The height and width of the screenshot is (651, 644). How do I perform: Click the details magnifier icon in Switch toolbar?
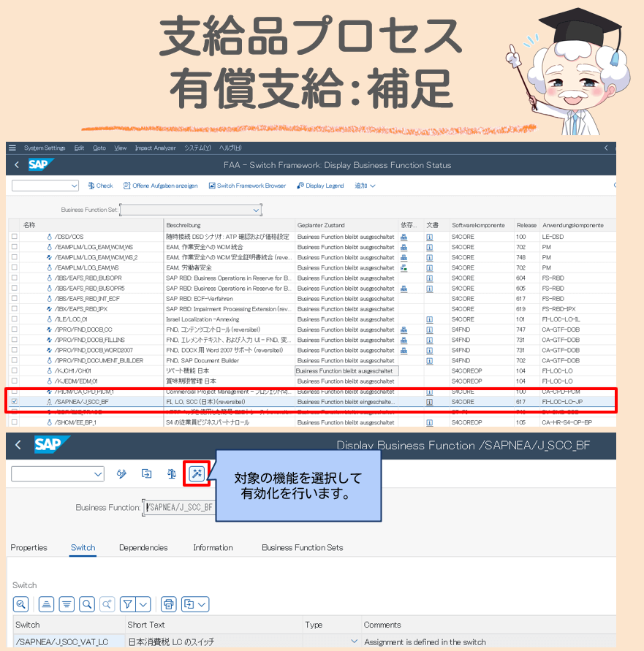click(20, 604)
